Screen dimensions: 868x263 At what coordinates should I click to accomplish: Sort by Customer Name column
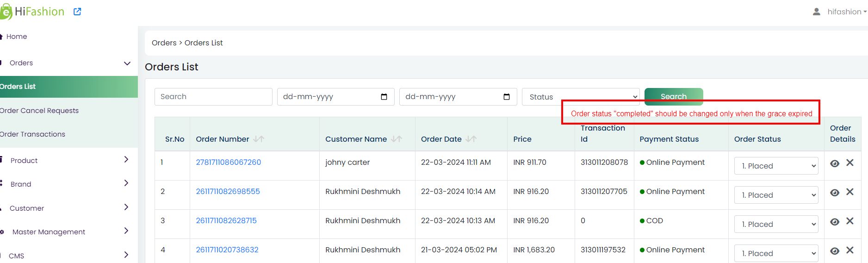397,139
